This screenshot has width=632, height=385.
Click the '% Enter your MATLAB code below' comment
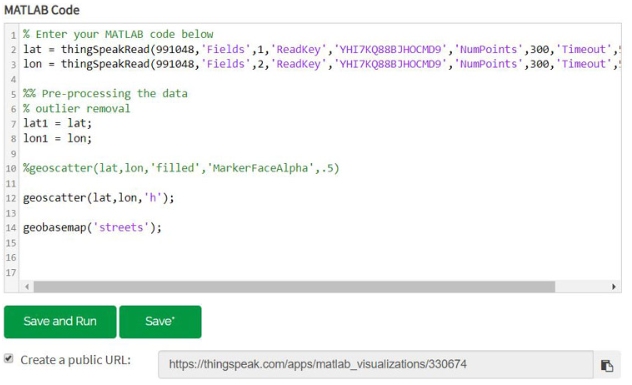118,34
